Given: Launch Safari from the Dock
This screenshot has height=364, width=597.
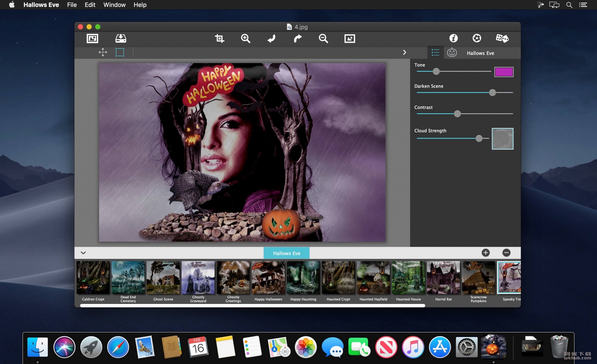Looking at the screenshot, I should [x=118, y=347].
